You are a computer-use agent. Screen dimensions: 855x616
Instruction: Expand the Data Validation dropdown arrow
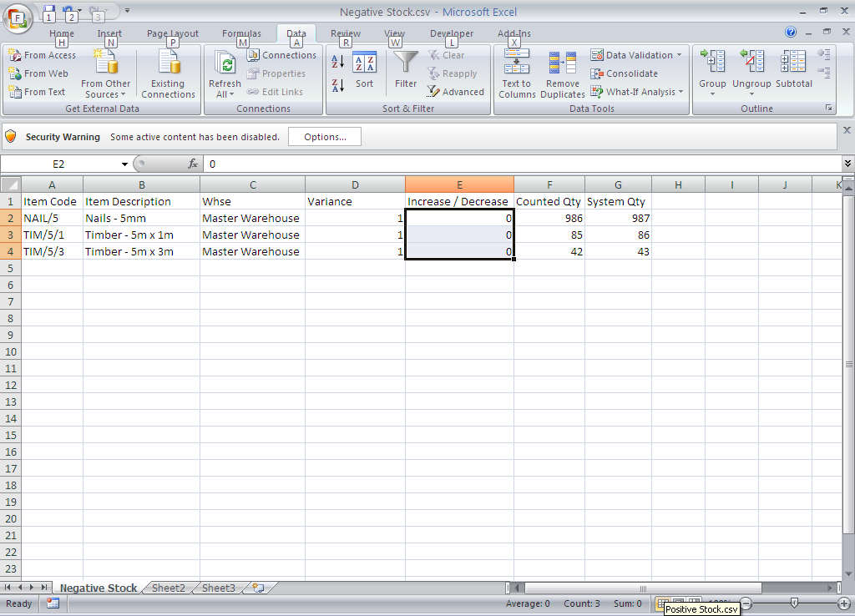click(679, 55)
